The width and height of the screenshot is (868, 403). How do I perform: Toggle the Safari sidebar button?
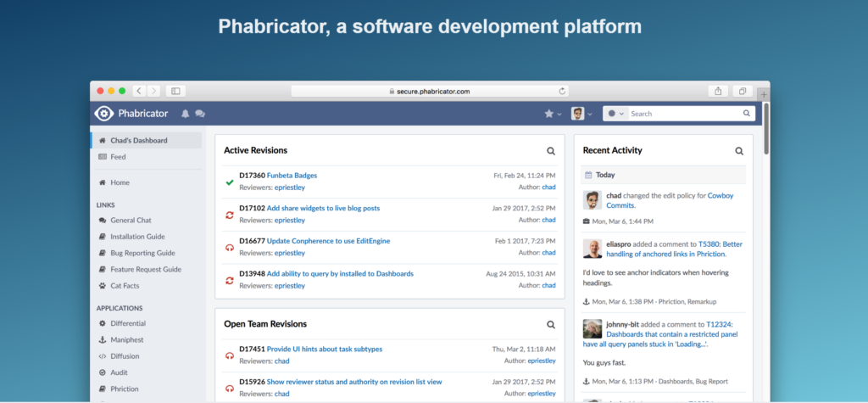[x=175, y=91]
